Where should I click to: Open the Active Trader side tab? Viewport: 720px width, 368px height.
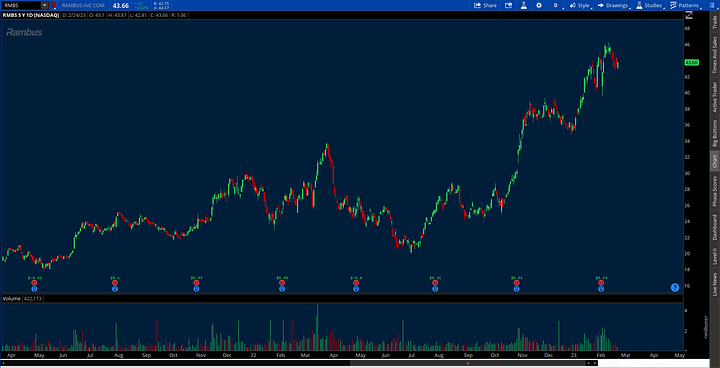714,97
